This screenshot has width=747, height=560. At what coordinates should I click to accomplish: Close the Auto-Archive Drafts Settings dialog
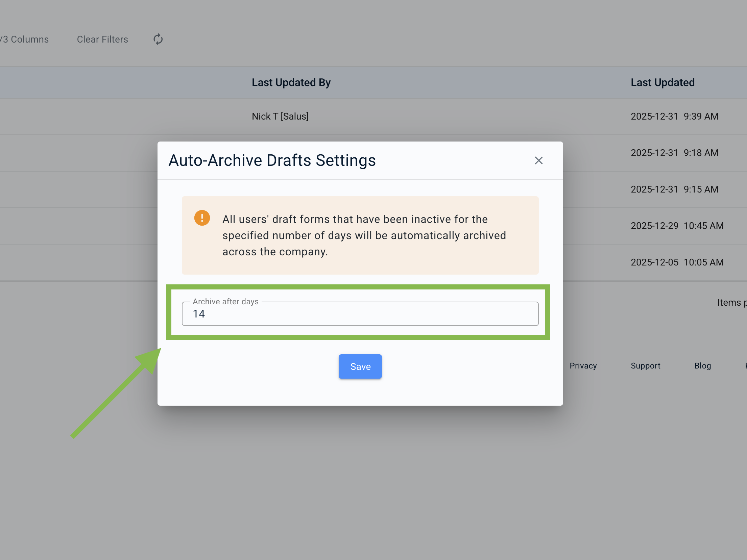point(538,160)
